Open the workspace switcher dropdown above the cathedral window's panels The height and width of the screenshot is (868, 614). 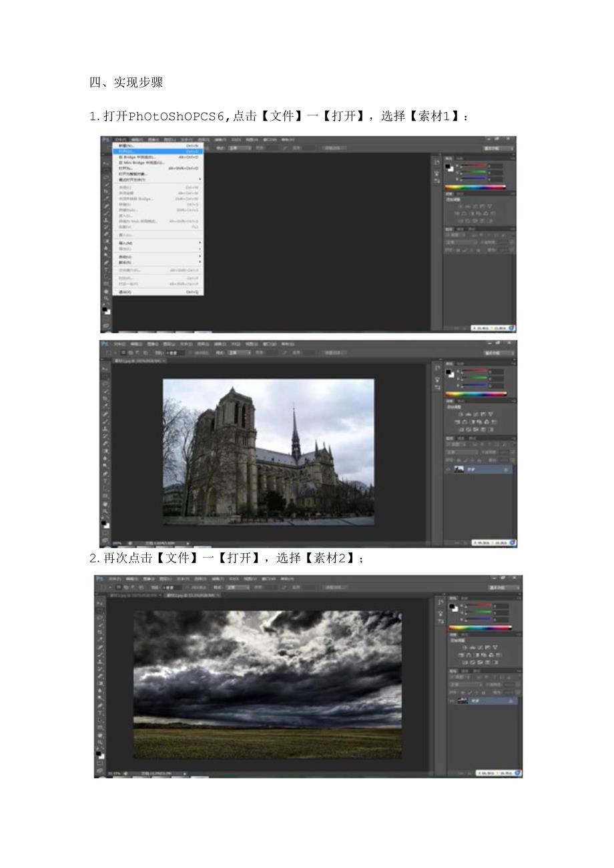(x=501, y=352)
